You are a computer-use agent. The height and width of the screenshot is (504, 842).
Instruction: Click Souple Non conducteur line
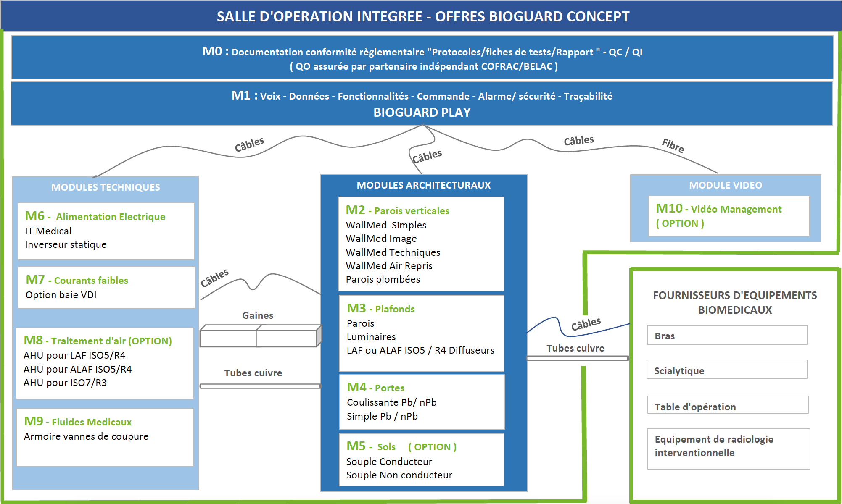click(x=399, y=475)
